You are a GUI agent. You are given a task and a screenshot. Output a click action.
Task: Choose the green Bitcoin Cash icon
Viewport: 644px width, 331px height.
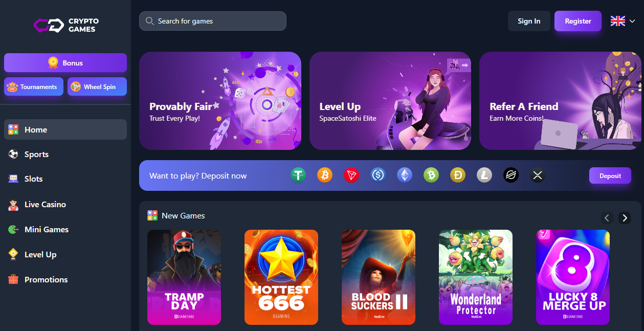(431, 175)
